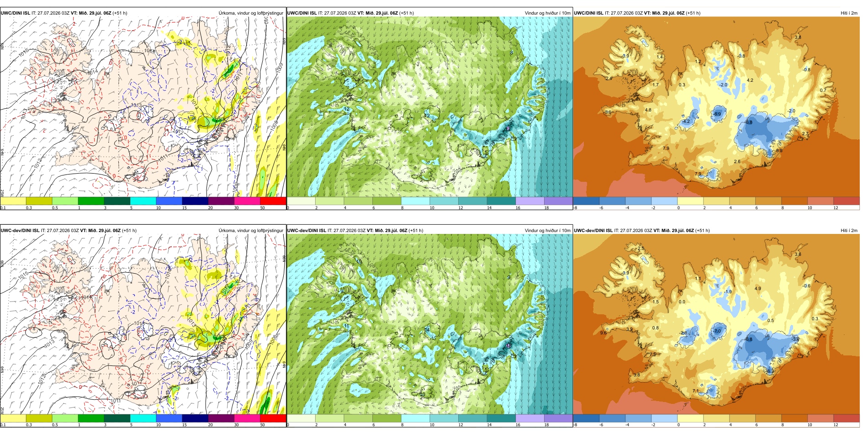This screenshot has width=868, height=434.
Task: Click the 'Vindur og hviður í 10m' title in the UWC panel
Action: [x=547, y=13]
